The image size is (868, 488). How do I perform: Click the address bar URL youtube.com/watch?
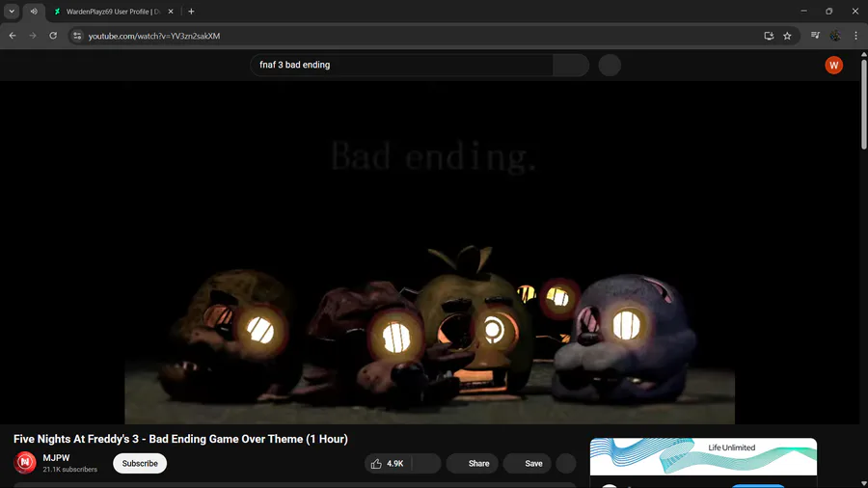pyautogui.click(x=154, y=36)
